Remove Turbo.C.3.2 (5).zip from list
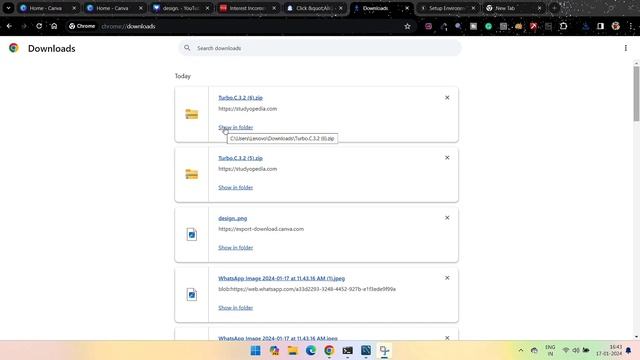The width and height of the screenshot is (640, 360). coord(447,158)
